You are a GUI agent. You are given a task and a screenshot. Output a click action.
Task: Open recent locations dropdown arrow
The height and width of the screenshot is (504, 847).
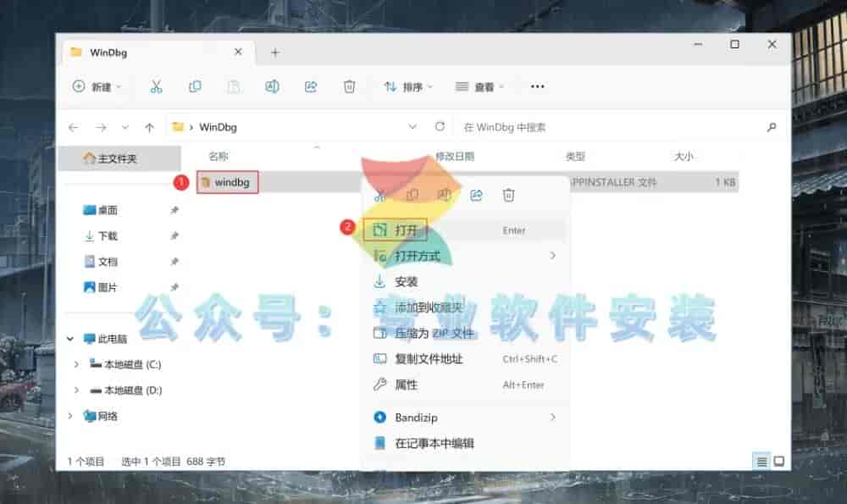(125, 128)
